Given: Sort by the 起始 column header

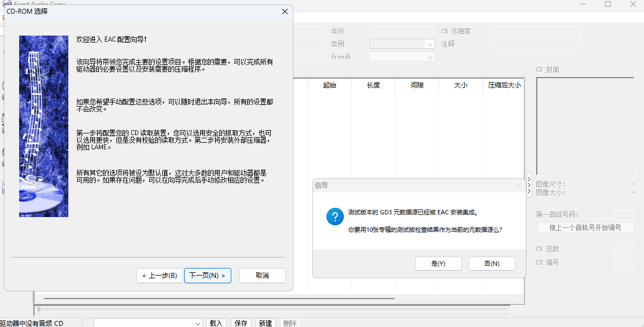Looking at the screenshot, I should [330, 85].
